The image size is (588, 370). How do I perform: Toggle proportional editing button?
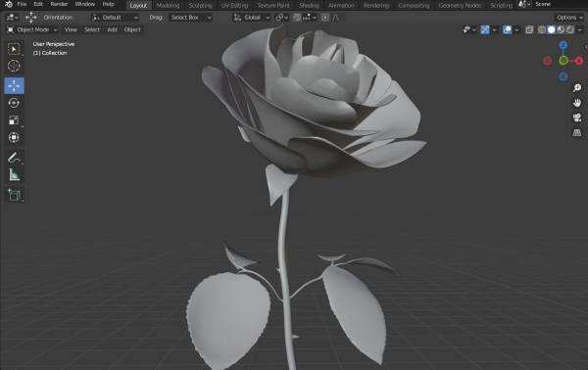325,18
